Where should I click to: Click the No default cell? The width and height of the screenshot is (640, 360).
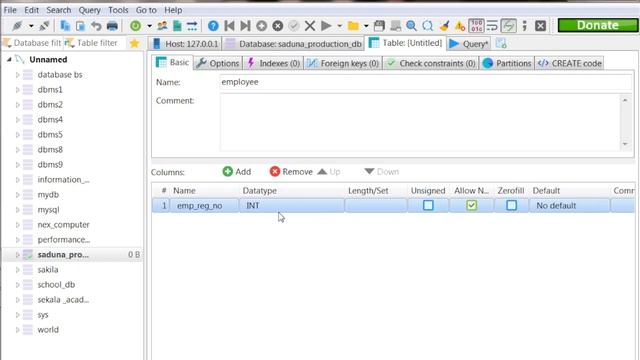coord(569,206)
